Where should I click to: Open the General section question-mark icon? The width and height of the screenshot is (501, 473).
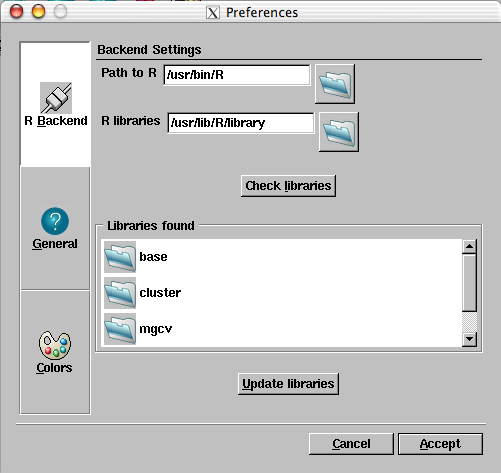[x=55, y=221]
